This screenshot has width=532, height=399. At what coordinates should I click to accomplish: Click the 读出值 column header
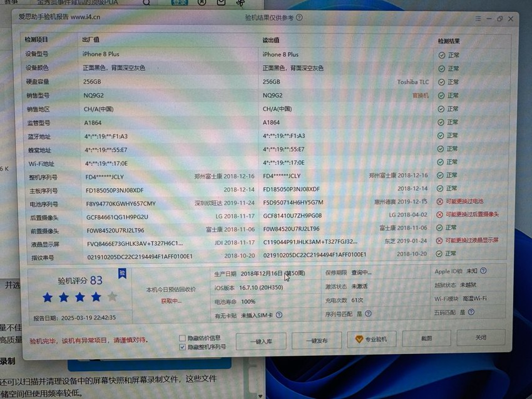[271, 41]
